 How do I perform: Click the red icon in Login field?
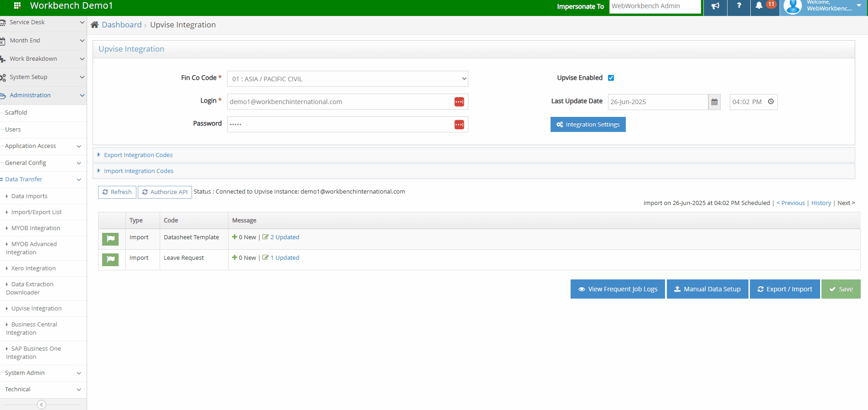459,102
